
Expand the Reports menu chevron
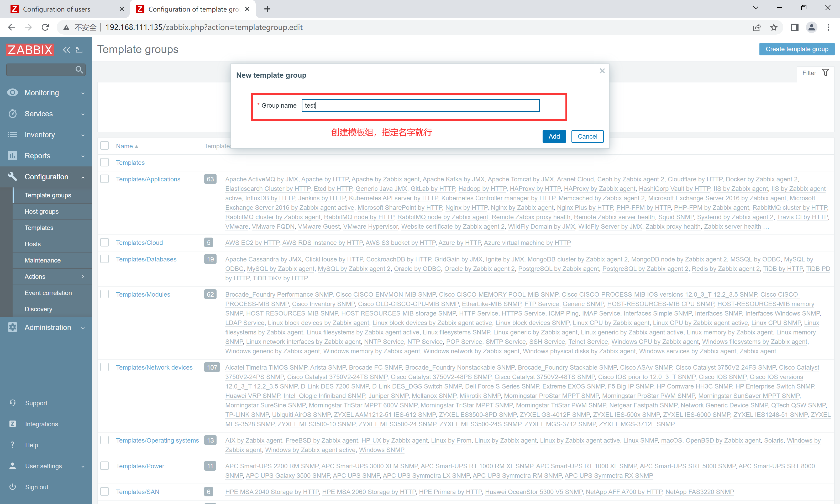[x=83, y=156]
